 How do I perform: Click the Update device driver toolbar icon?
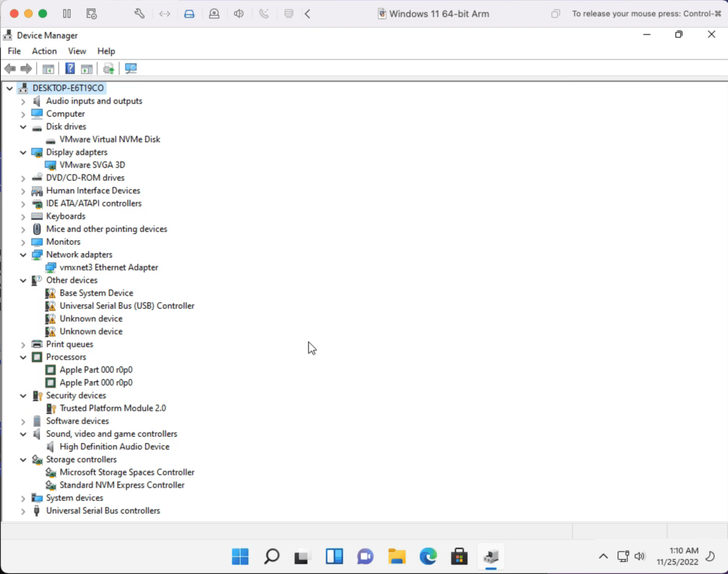click(x=109, y=69)
